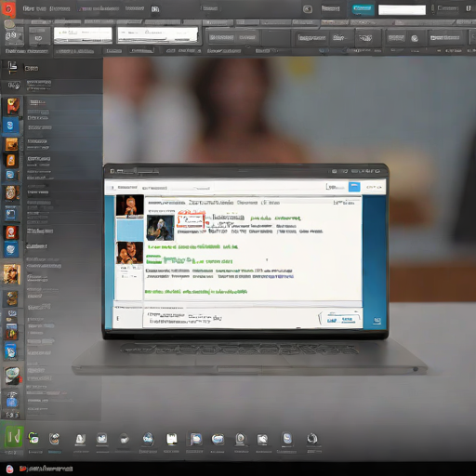Select the blue globe icon in the sidebar
This screenshot has width=476, height=476.
(x=10, y=249)
